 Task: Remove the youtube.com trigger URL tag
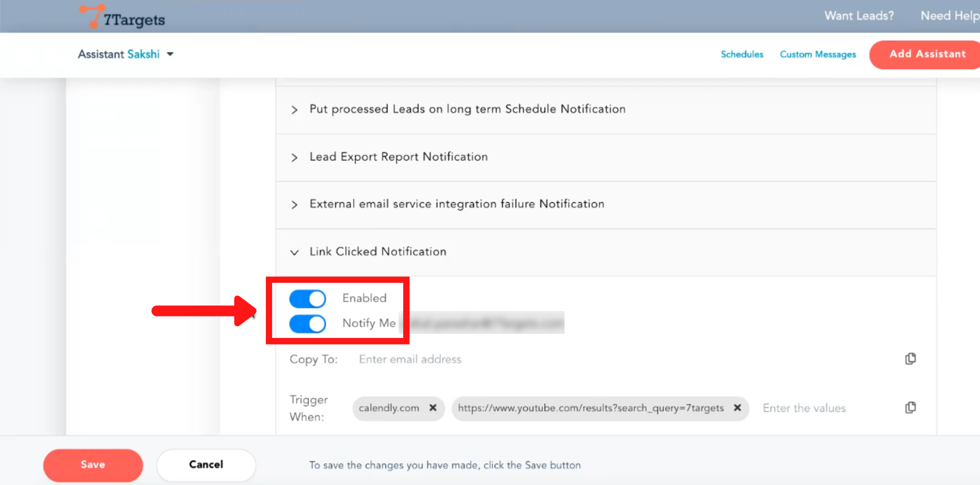[737, 408]
